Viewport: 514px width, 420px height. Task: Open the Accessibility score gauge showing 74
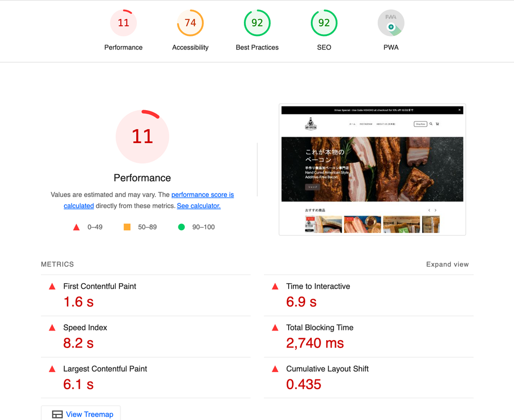coord(190,23)
